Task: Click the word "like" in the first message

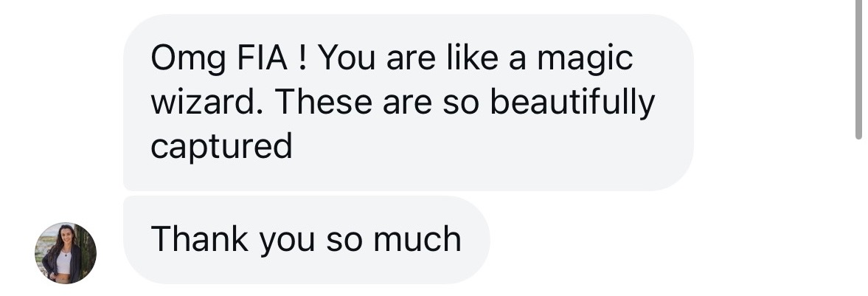Action: point(472,58)
